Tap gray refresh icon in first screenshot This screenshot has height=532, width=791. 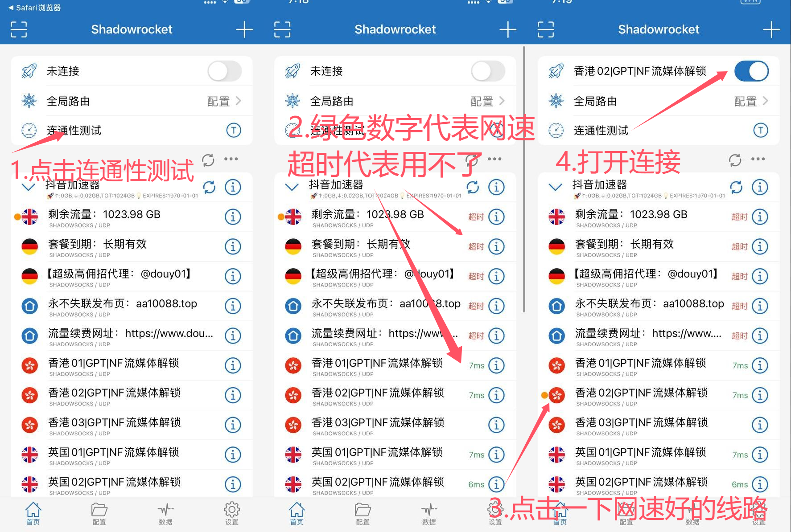click(208, 160)
